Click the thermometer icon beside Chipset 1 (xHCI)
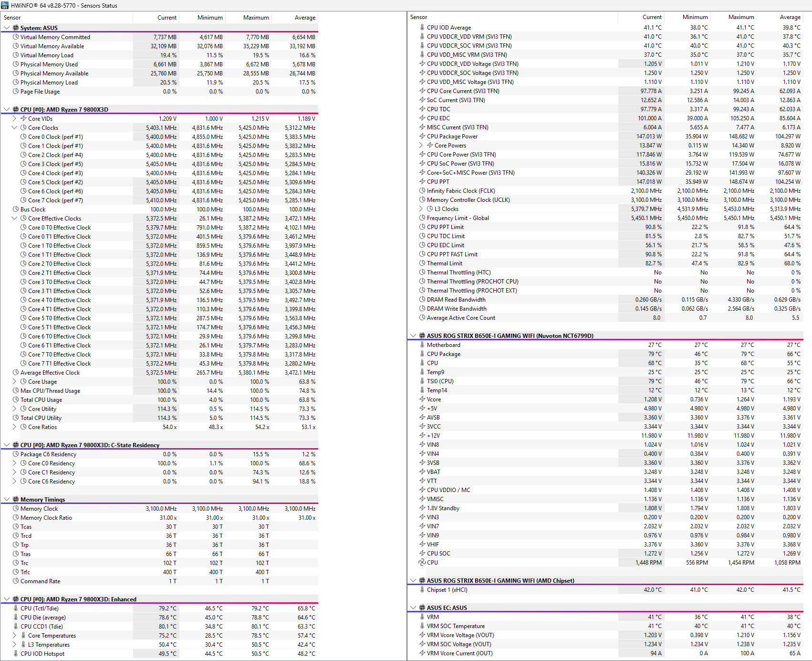This screenshot has width=812, height=661. 422,590
